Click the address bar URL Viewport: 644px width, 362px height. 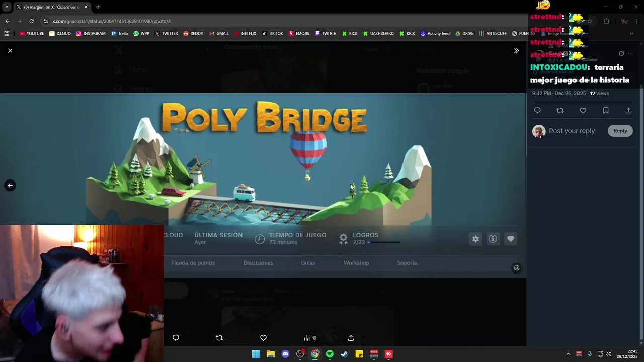112,21
